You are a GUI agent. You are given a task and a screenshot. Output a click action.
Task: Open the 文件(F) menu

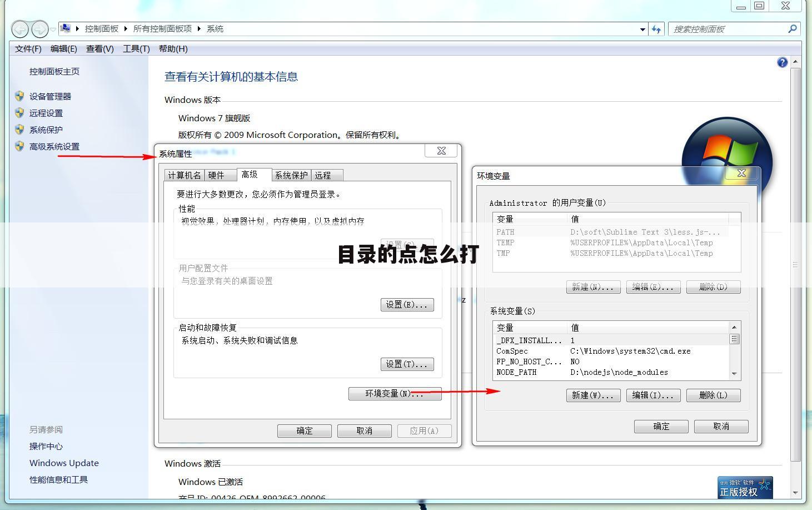click(28, 49)
